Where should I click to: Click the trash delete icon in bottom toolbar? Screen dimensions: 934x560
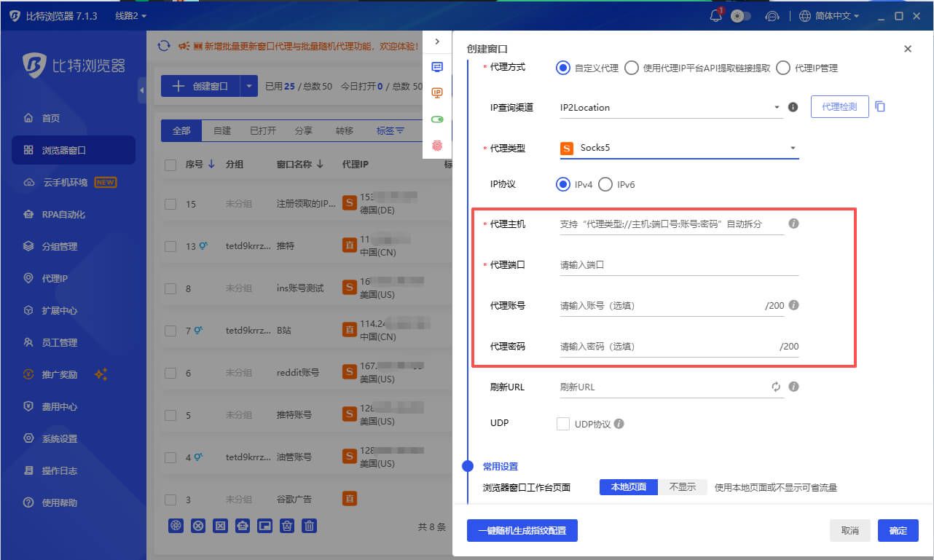pyautogui.click(x=310, y=526)
